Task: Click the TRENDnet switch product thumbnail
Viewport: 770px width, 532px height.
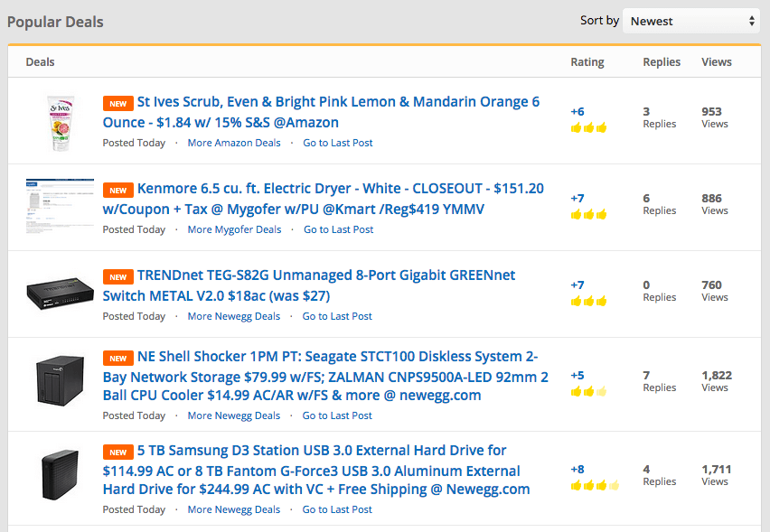Action: point(60,294)
